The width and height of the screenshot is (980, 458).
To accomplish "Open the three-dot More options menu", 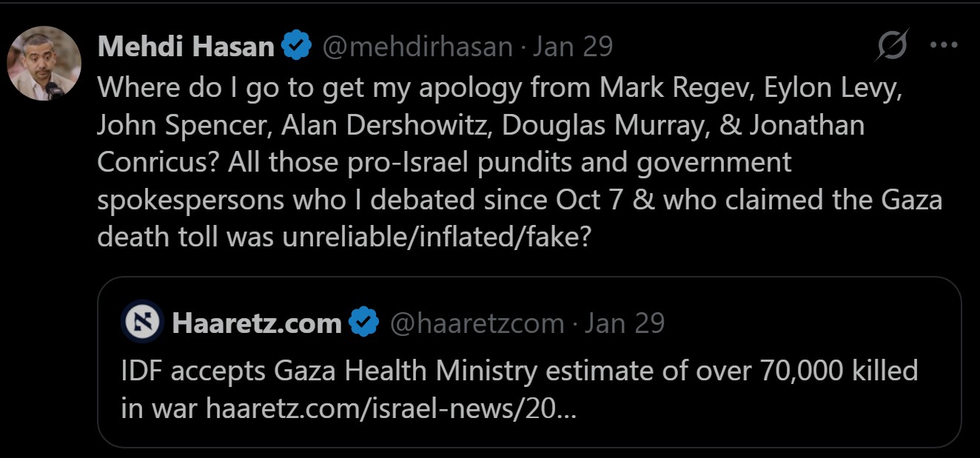I will (x=944, y=46).
